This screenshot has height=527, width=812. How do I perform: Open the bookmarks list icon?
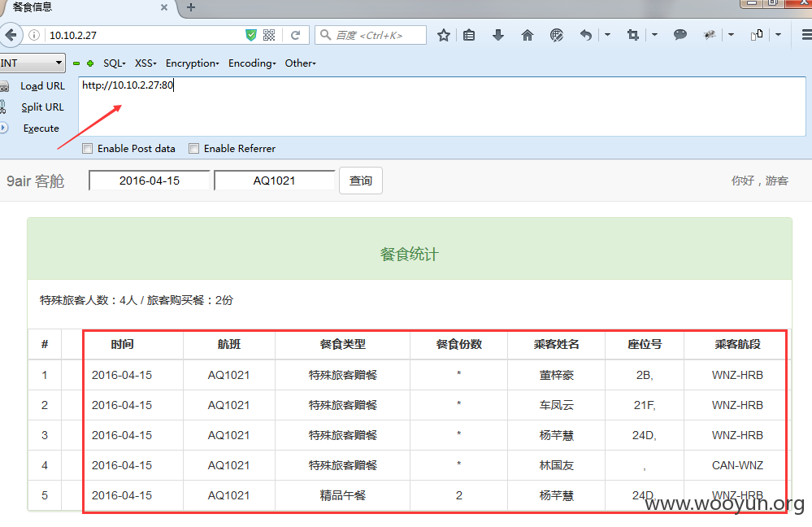[x=469, y=35]
